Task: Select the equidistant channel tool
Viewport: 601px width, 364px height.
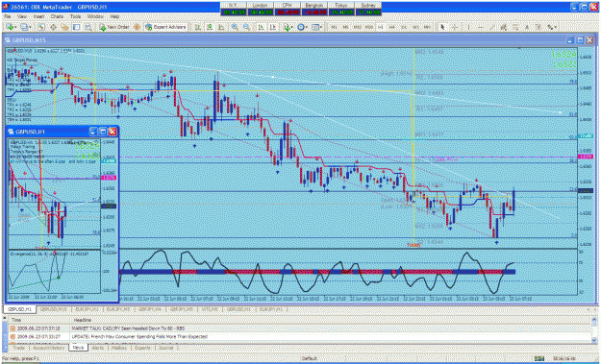Action: [x=503, y=27]
